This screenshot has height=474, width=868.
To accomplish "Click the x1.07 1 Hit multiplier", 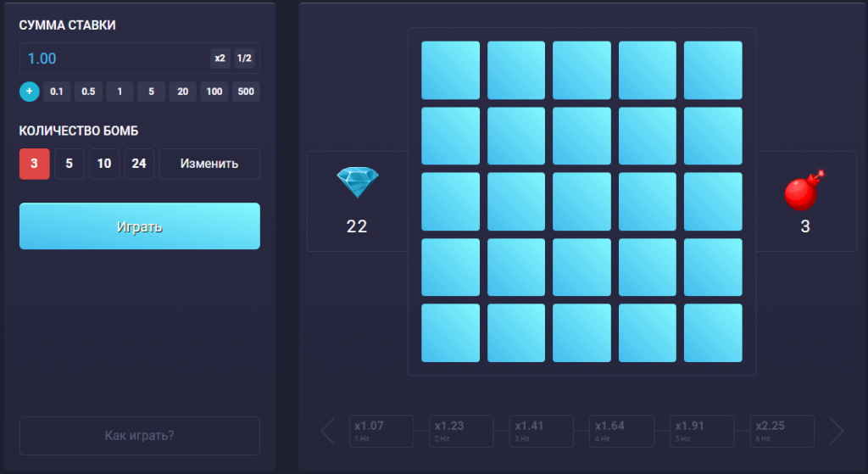I will (x=381, y=431).
